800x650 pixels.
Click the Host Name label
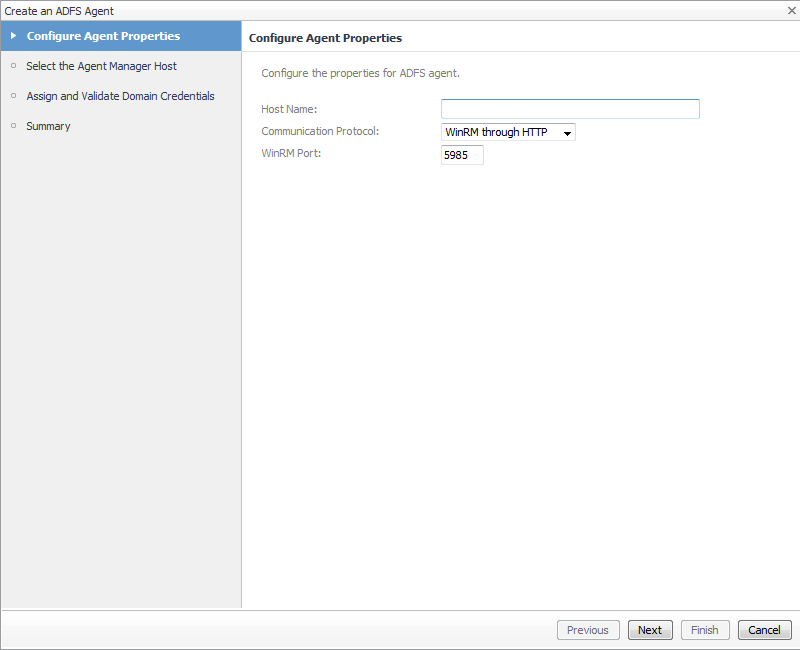289,109
